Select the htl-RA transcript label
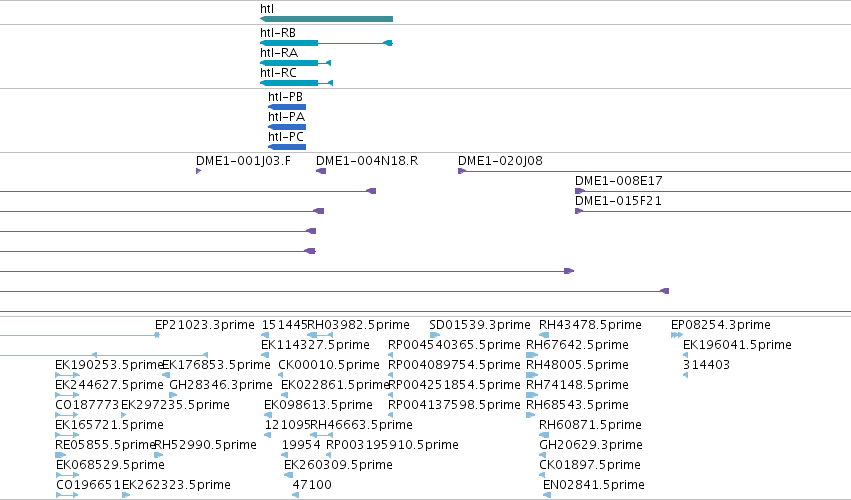The image size is (851, 500). pos(279,53)
